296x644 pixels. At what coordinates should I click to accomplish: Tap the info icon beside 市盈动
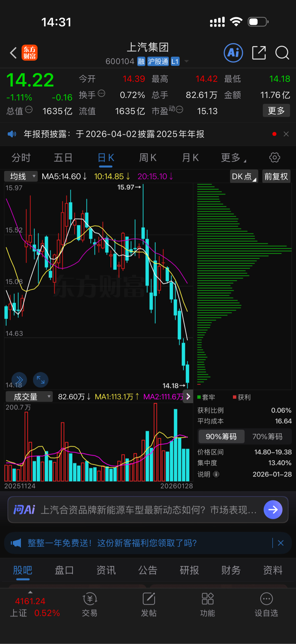pos(179,110)
